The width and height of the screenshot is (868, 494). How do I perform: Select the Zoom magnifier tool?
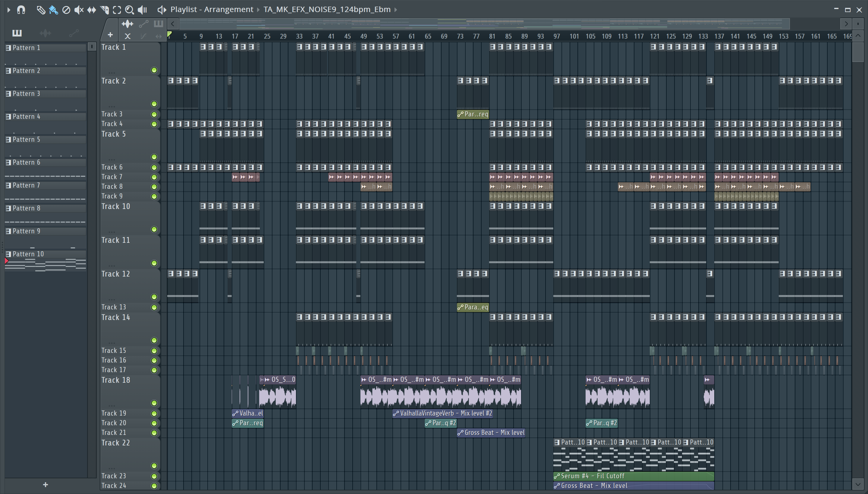129,10
